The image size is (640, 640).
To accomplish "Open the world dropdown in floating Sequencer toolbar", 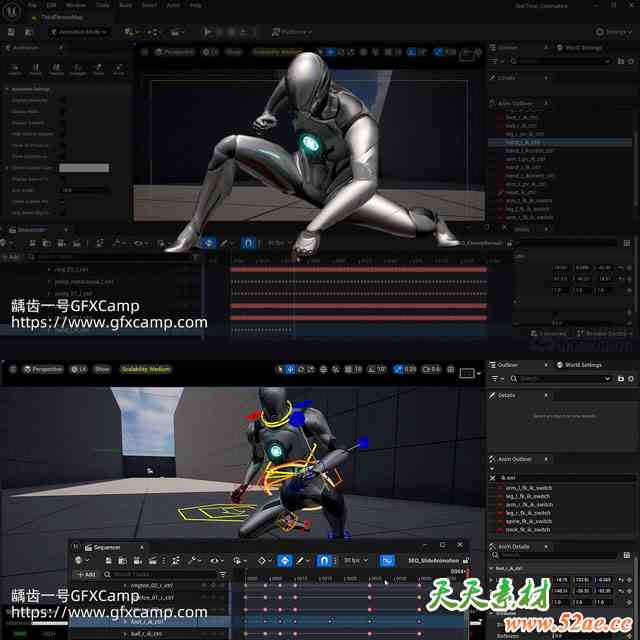I will 81,561.
